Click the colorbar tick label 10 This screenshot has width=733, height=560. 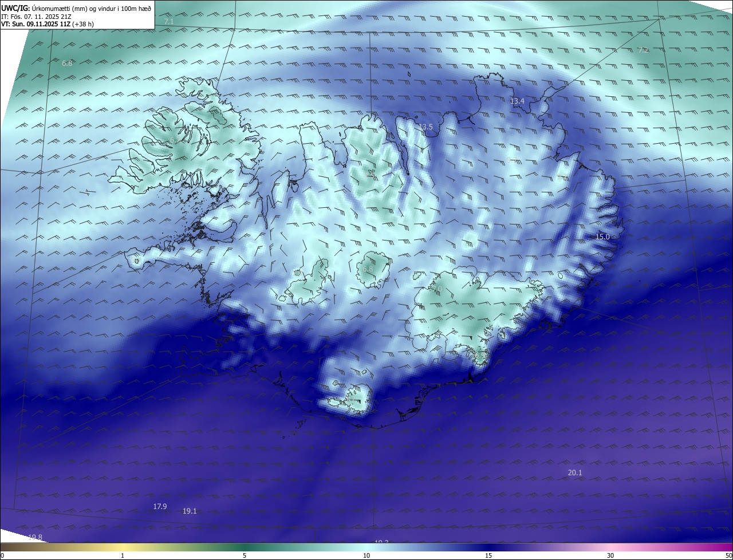pyautogui.click(x=366, y=555)
